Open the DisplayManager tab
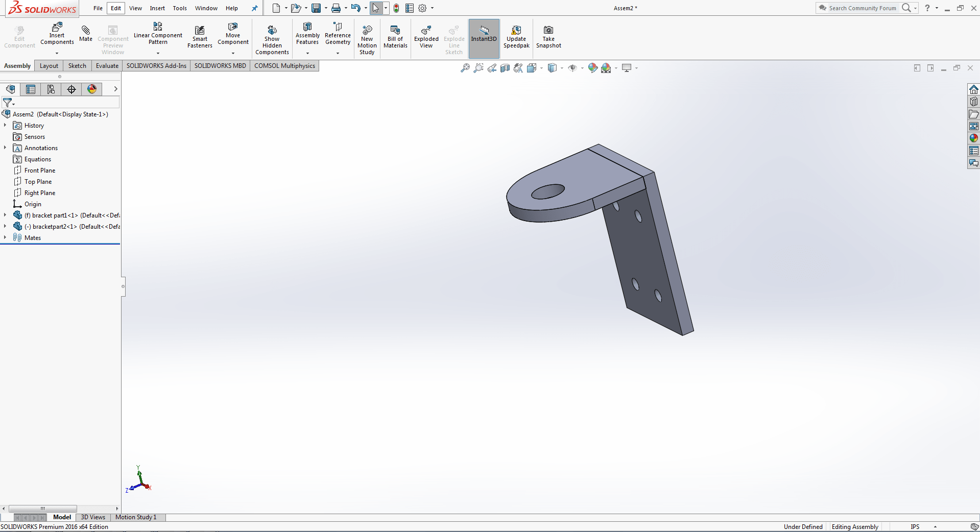This screenshot has height=532, width=980. [92, 89]
